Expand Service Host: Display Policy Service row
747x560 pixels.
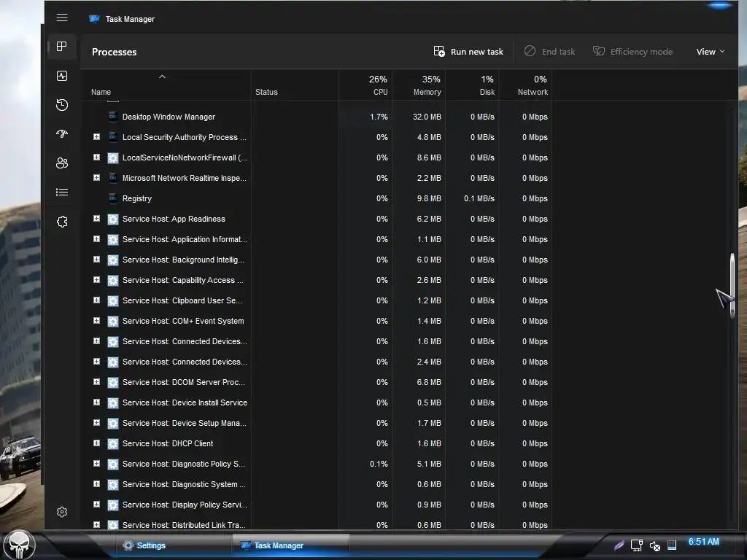point(97,505)
